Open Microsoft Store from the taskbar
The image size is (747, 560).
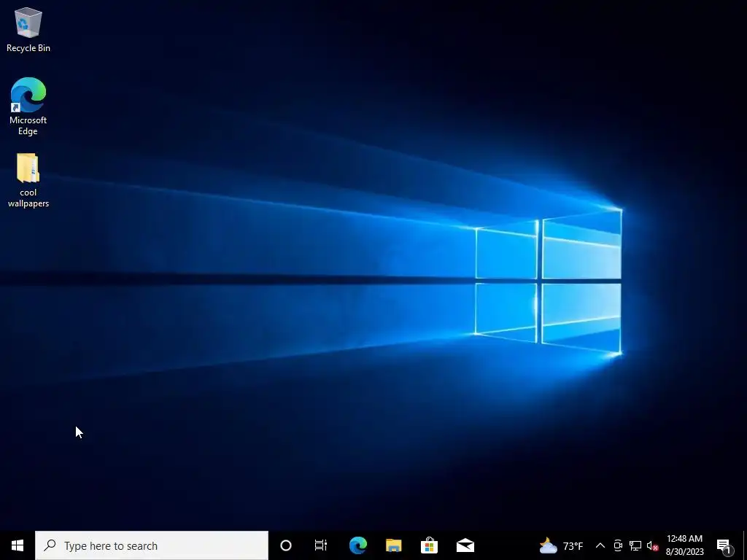(x=429, y=545)
